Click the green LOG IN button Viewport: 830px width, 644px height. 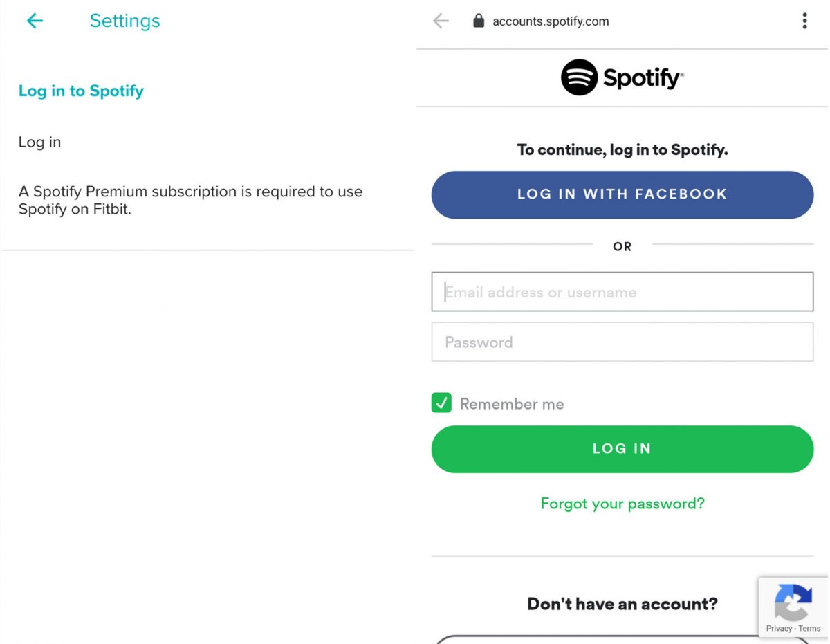click(622, 448)
